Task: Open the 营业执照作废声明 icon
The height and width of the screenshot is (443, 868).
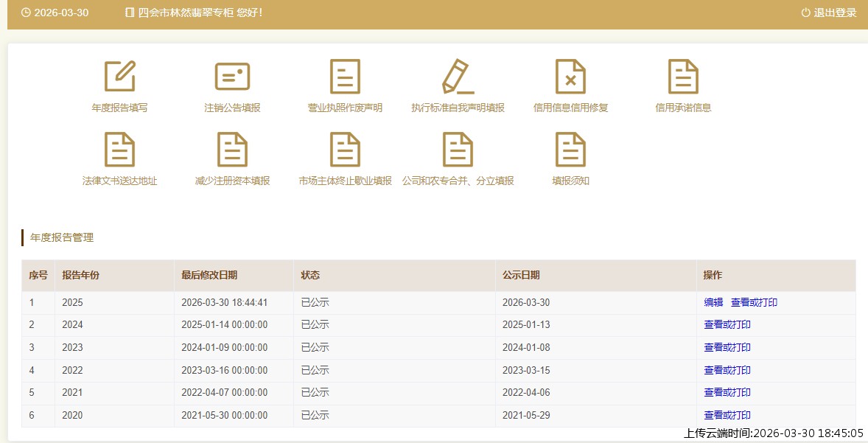Action: click(x=345, y=77)
